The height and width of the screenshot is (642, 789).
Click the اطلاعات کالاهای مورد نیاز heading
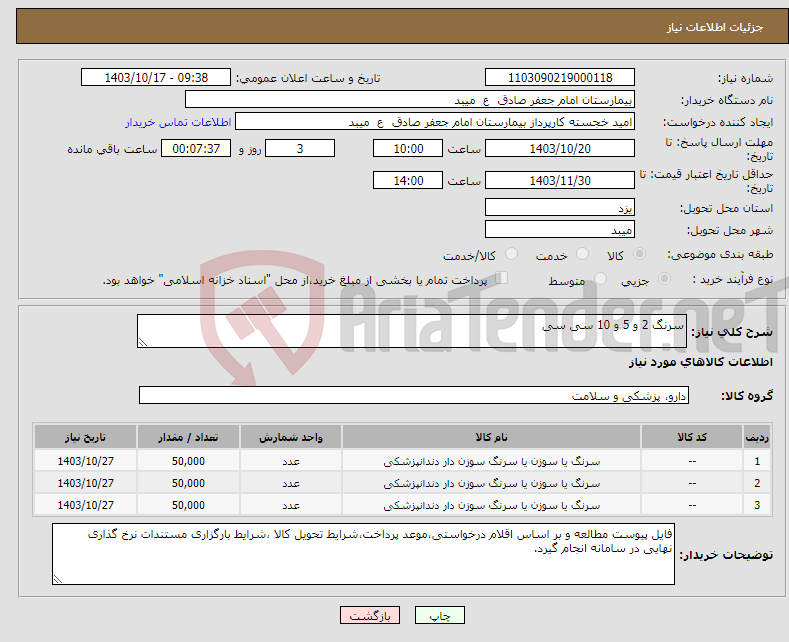pyautogui.click(x=700, y=362)
